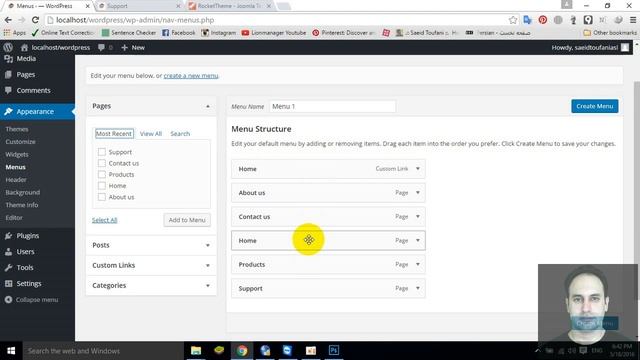The image size is (640, 360).
Task: Check the Support page checkbox
Action: (102, 152)
